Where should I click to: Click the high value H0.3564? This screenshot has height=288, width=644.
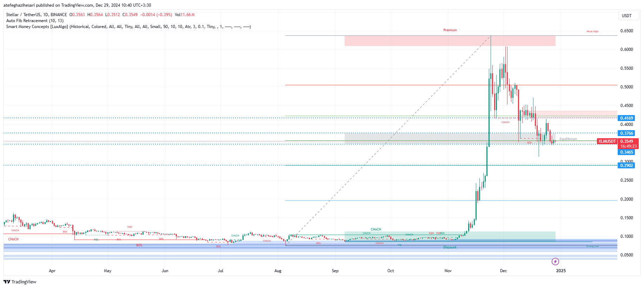[x=95, y=15]
